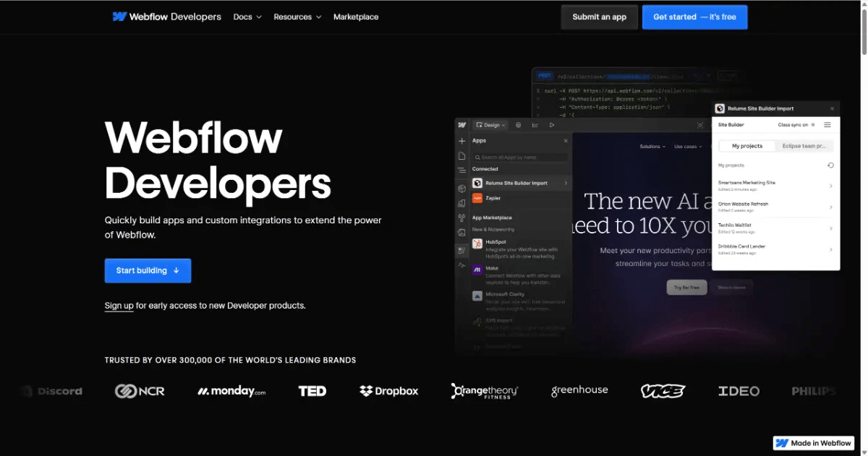
Task: Click the refresh icon beside My projects
Action: [831, 165]
